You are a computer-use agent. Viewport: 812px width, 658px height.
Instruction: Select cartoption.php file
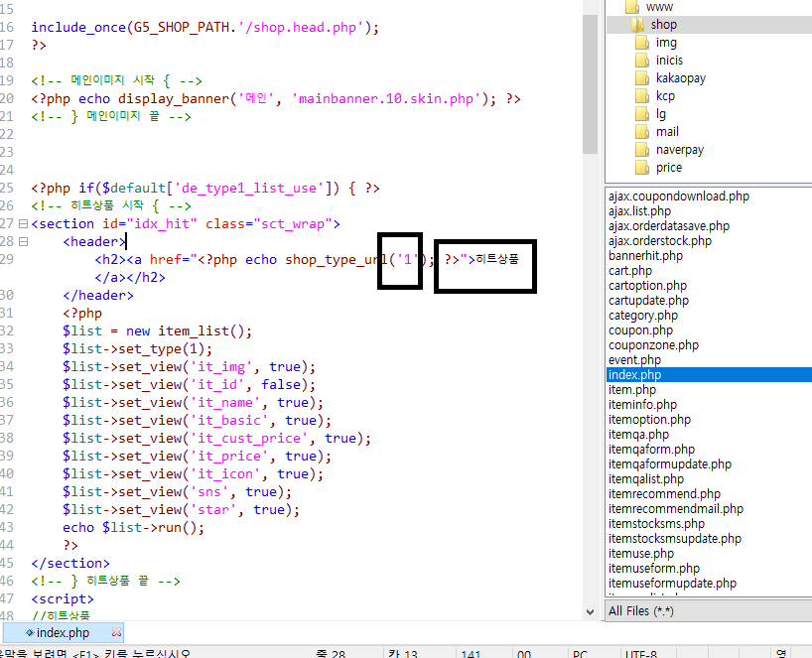pyautogui.click(x=647, y=286)
